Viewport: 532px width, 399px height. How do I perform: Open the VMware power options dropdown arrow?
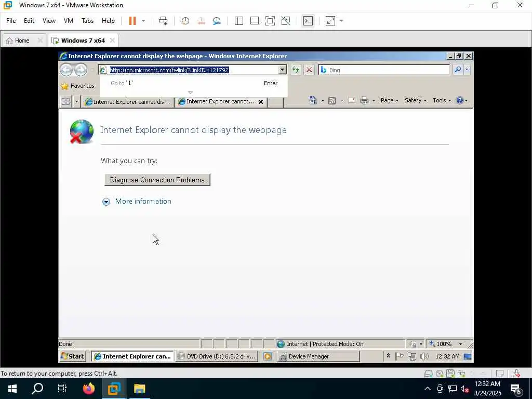tap(143, 21)
